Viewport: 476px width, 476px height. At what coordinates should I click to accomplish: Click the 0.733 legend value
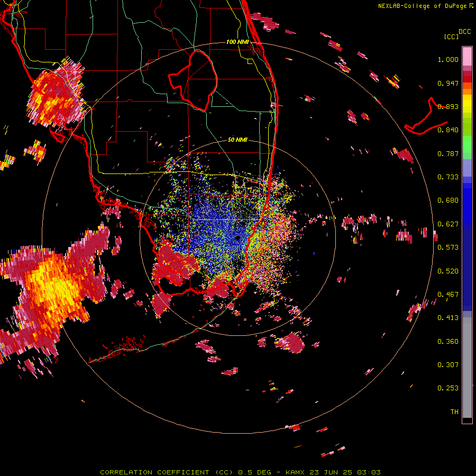[448, 177]
